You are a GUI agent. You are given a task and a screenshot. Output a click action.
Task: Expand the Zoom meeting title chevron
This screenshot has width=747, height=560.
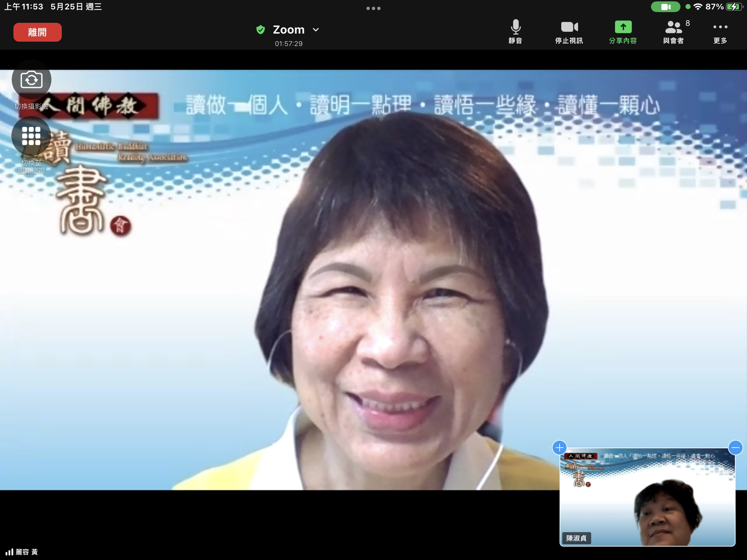(316, 30)
